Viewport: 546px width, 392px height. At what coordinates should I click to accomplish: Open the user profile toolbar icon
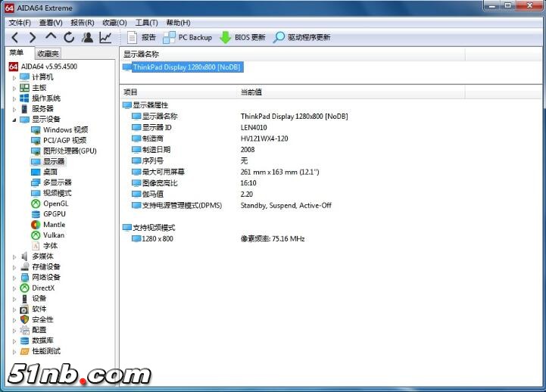88,37
